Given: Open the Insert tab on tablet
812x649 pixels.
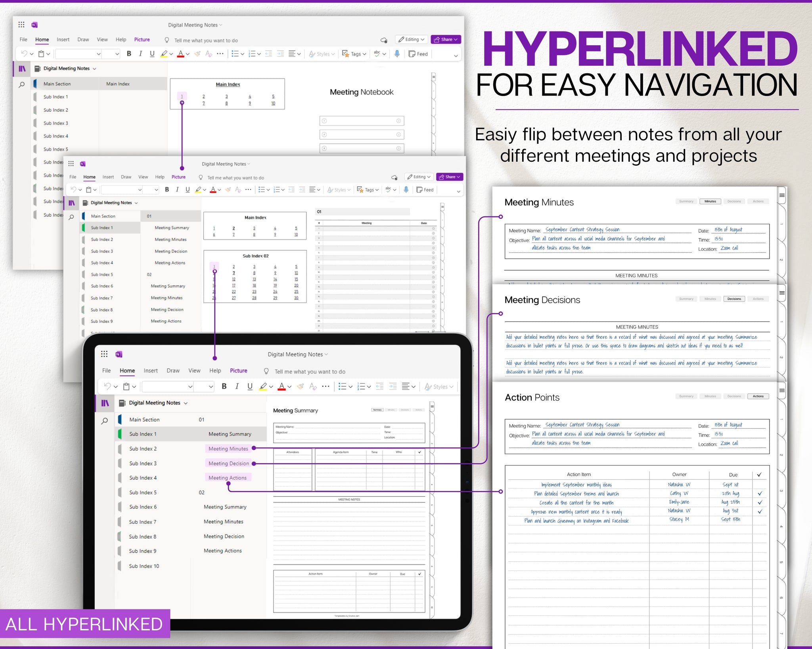Looking at the screenshot, I should tap(151, 370).
